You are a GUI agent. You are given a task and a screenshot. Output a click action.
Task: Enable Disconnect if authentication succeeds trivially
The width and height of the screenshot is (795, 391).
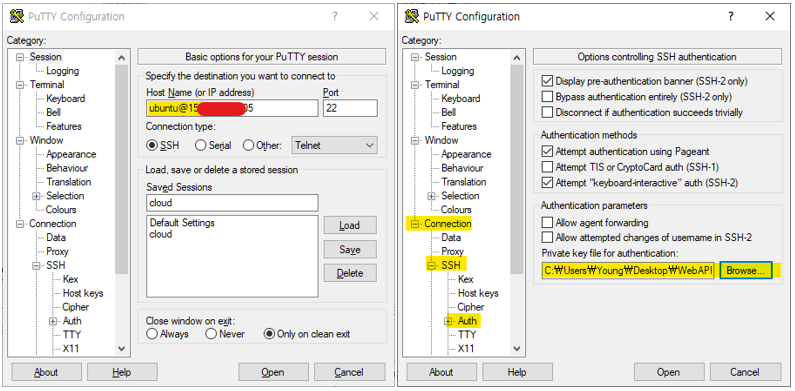click(x=547, y=112)
